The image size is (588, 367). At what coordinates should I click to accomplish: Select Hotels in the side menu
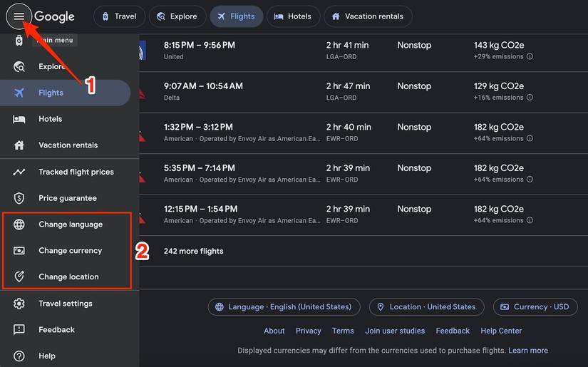pyautogui.click(x=50, y=119)
